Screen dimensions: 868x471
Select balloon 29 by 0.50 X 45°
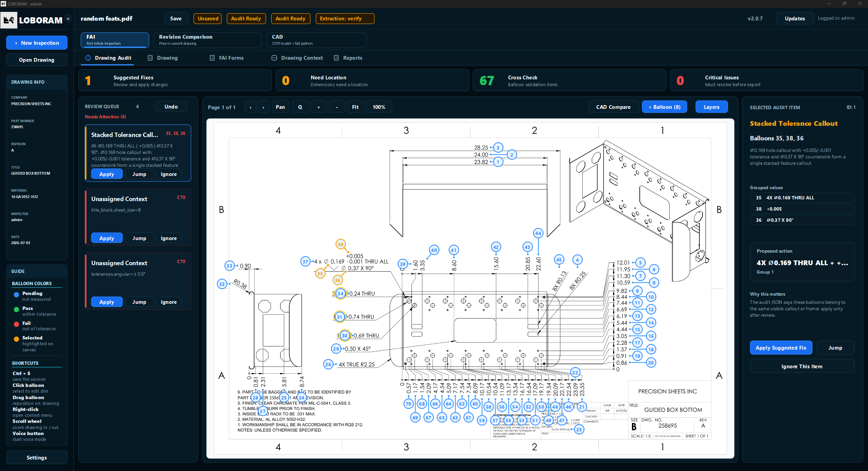[x=336, y=349]
